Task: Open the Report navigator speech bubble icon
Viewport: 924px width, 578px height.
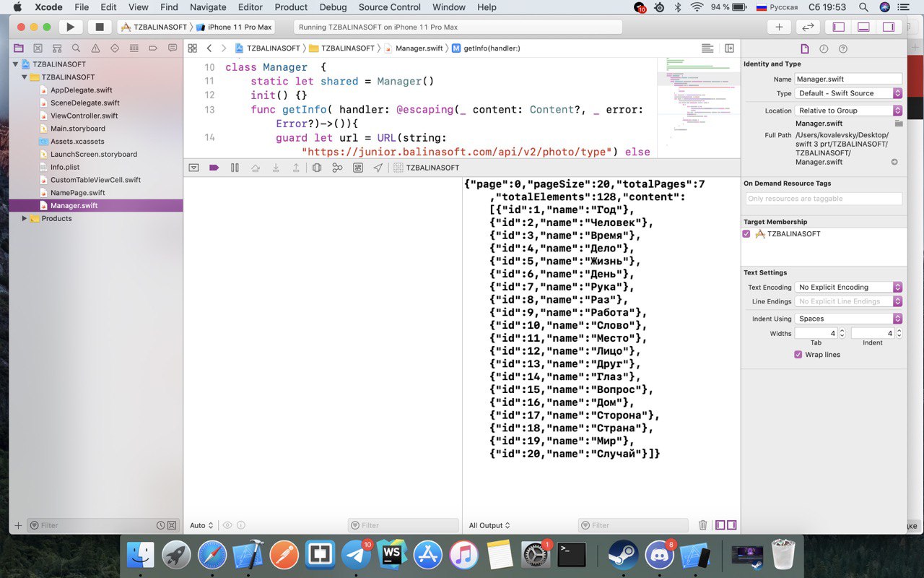Action: click(x=172, y=48)
